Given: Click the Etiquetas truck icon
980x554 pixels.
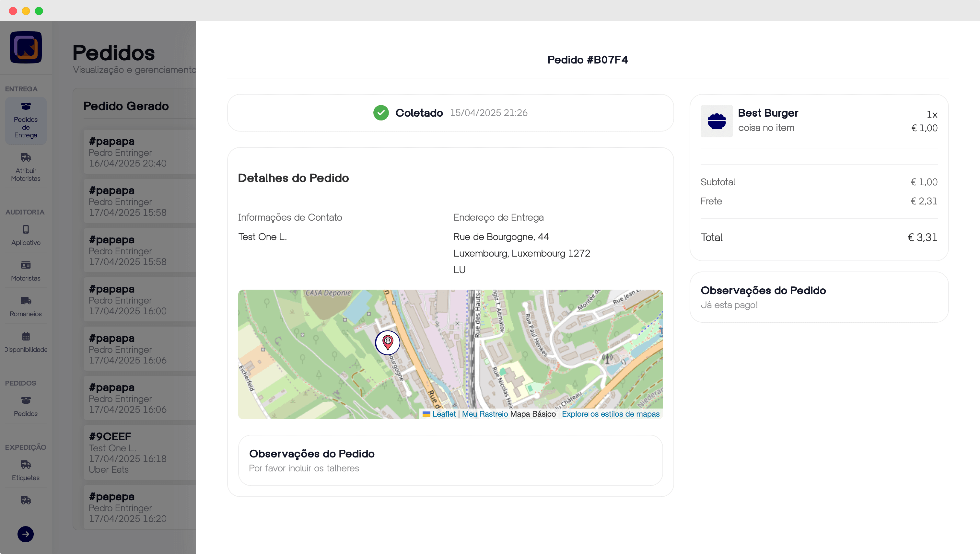Looking at the screenshot, I should [26, 465].
